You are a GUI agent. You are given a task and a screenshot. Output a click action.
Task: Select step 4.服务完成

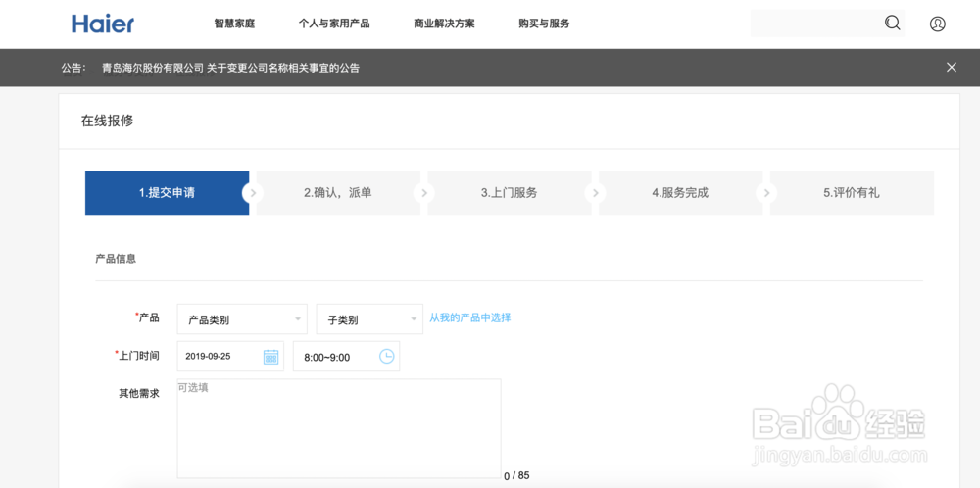point(681,193)
